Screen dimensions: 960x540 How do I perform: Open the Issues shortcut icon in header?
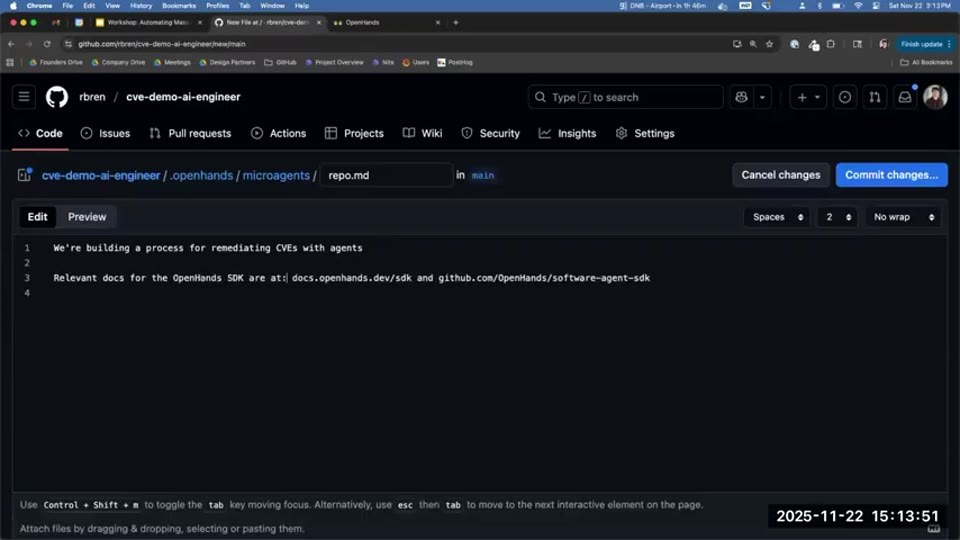pos(845,97)
